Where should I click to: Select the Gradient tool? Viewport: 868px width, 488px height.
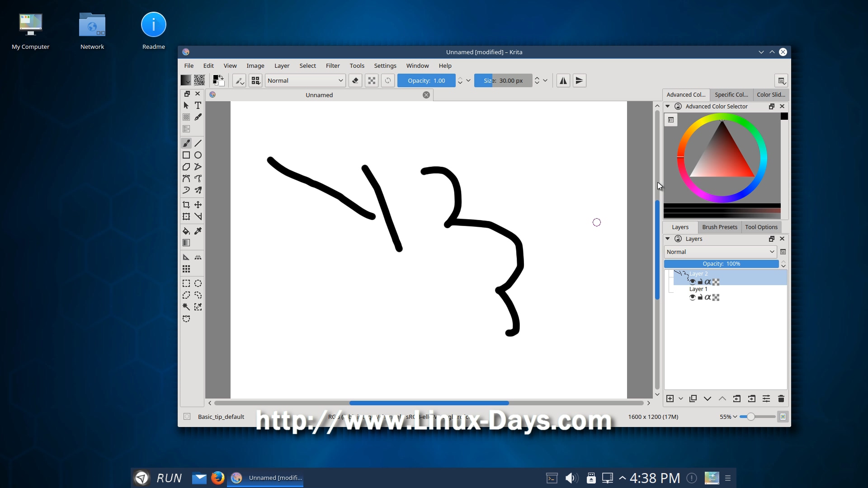tap(186, 243)
